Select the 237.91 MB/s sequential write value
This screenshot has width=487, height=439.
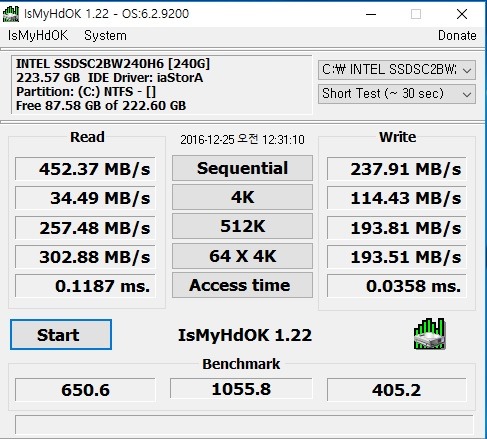click(397, 169)
